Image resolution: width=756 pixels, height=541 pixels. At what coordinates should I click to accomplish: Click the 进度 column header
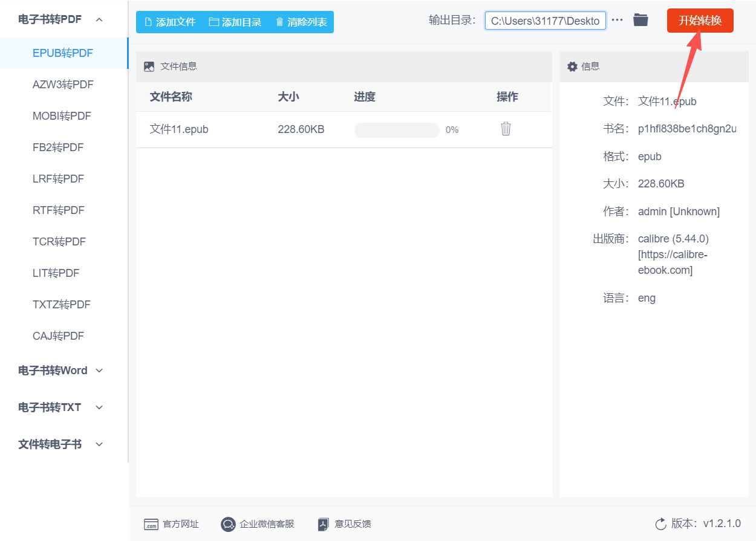point(365,97)
